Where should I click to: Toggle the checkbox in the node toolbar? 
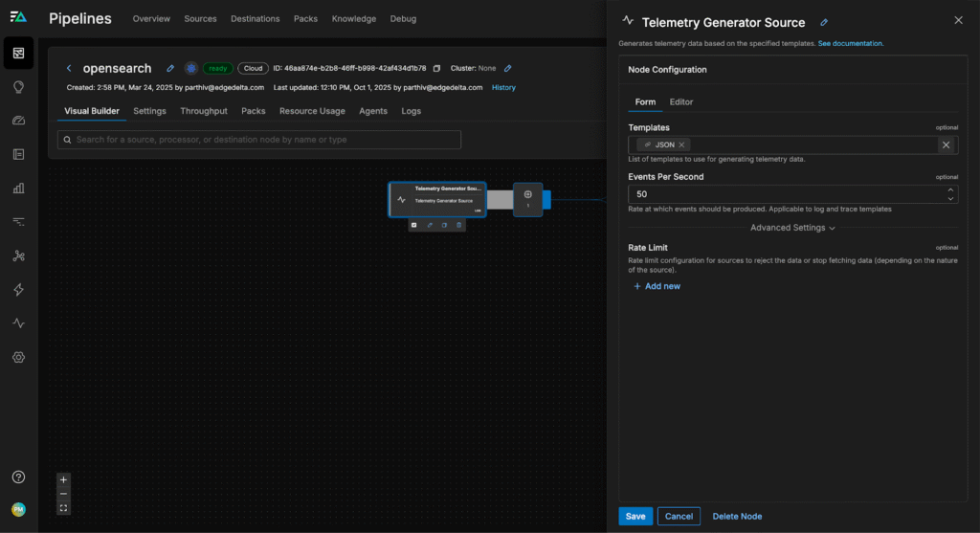[x=414, y=225]
